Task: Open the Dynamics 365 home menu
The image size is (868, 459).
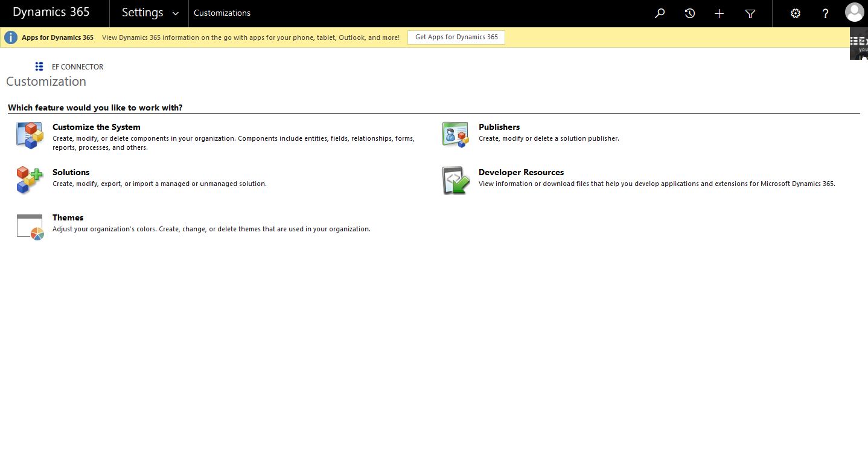Action: pos(51,12)
